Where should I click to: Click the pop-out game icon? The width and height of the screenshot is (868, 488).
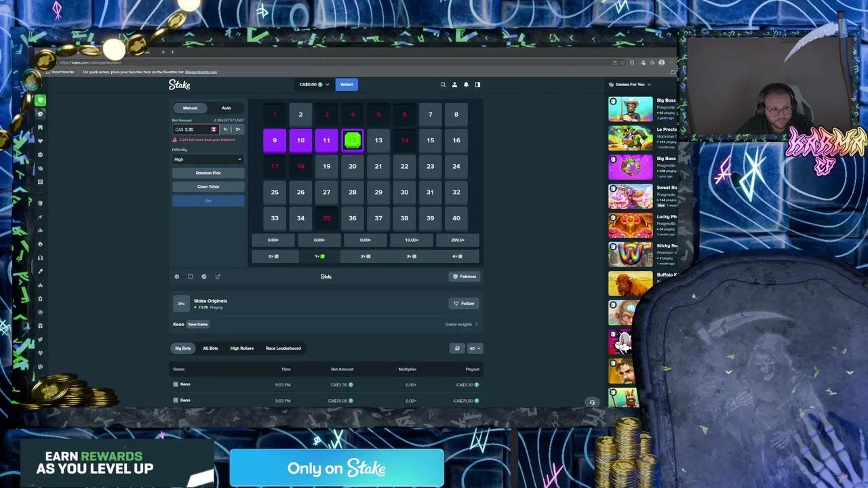click(x=218, y=277)
